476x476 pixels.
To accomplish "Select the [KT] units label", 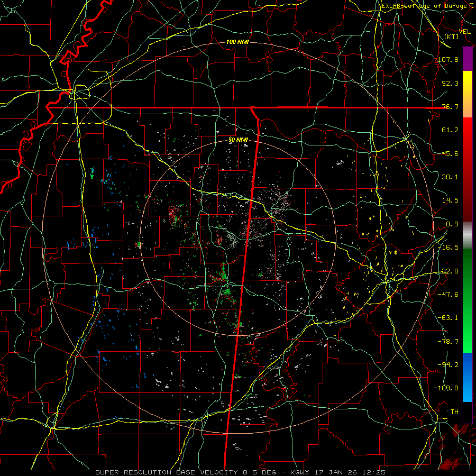I will tap(452, 36).
